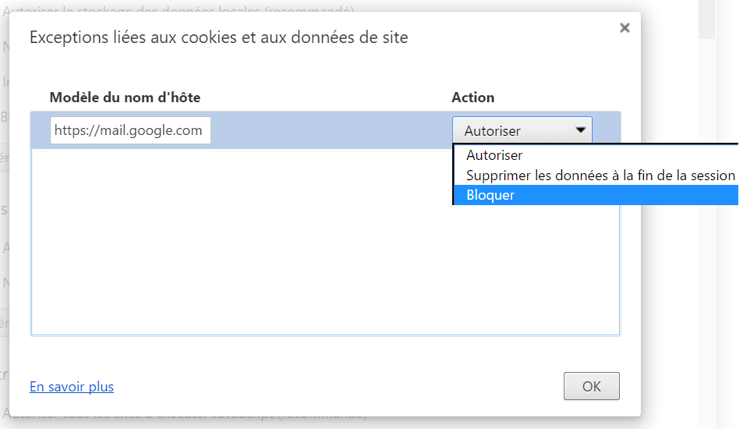
Task: Click the Autoriser combo box
Action: click(522, 130)
